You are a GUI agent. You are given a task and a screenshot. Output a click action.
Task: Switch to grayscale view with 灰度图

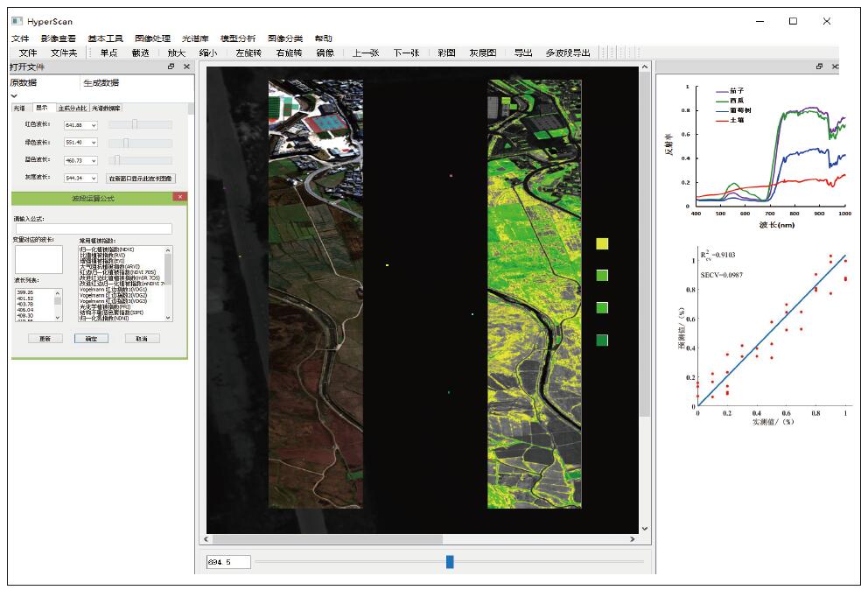coord(483,53)
